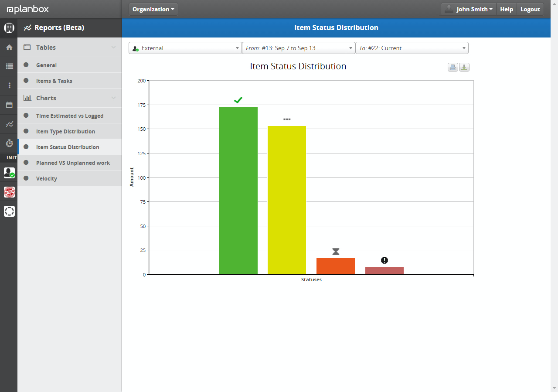
Task: Click the Help button
Action: (507, 9)
